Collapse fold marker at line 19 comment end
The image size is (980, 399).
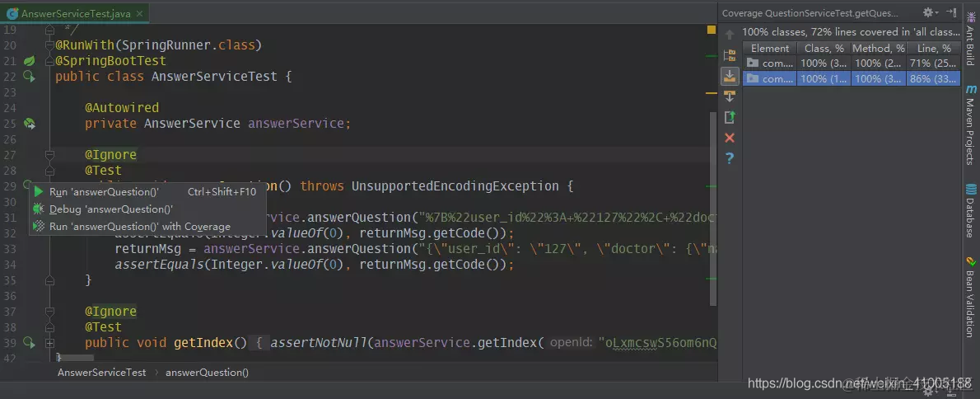click(x=50, y=30)
